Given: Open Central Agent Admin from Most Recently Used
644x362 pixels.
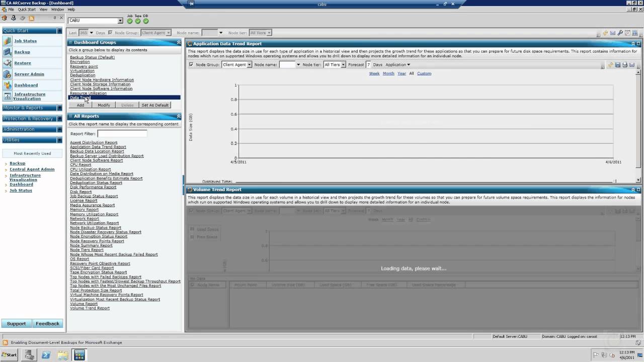Looking at the screenshot, I should pyautogui.click(x=32, y=169).
